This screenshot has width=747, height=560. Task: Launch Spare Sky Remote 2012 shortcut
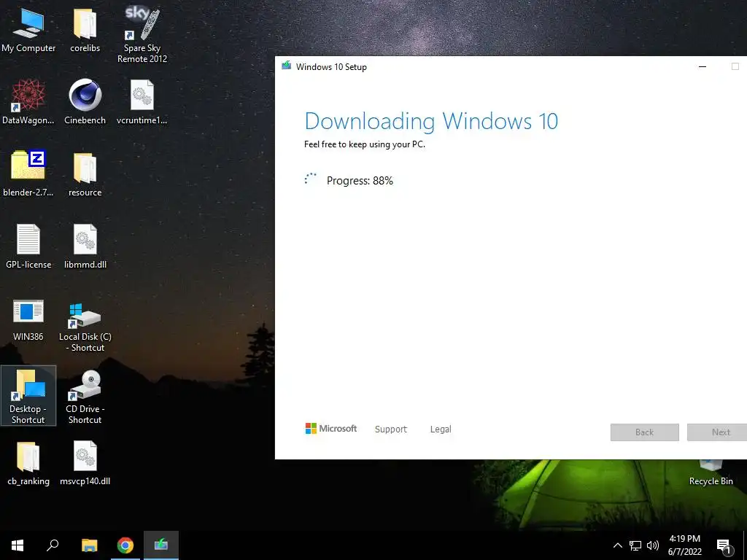(x=142, y=34)
